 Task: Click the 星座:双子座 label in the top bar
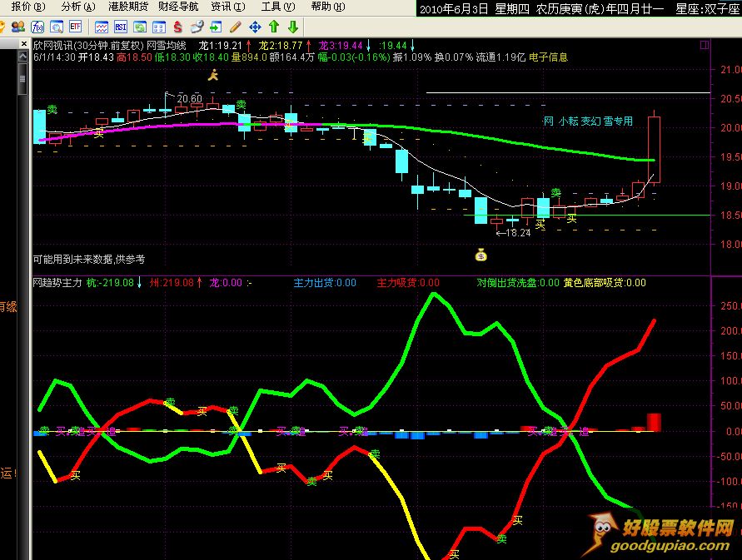(708, 9)
